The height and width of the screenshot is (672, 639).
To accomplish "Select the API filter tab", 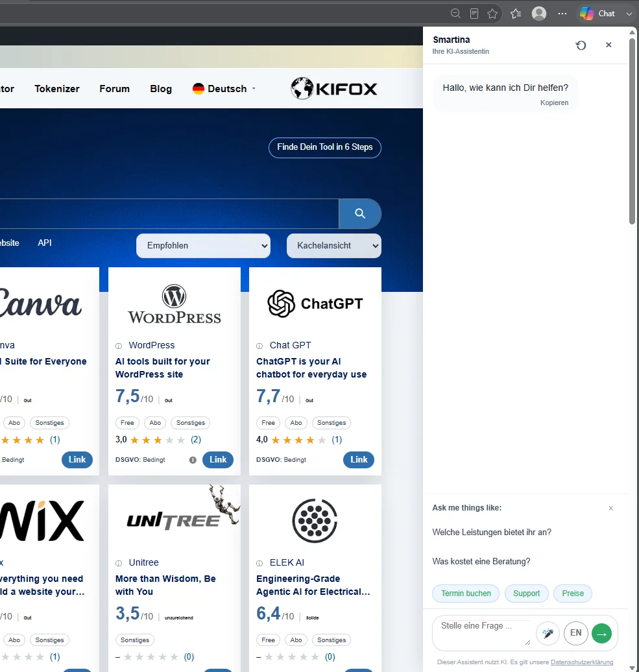I will [45, 243].
